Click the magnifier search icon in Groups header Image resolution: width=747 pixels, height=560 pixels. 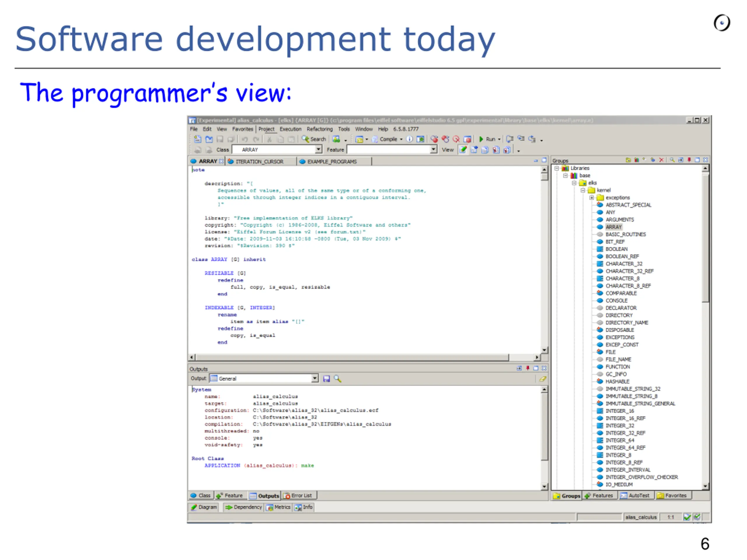pos(672,160)
